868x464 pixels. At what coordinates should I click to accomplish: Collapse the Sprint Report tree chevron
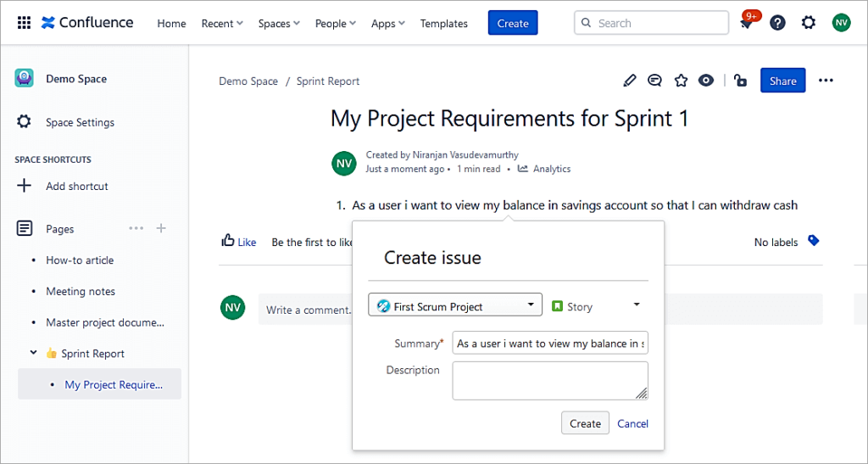33,353
